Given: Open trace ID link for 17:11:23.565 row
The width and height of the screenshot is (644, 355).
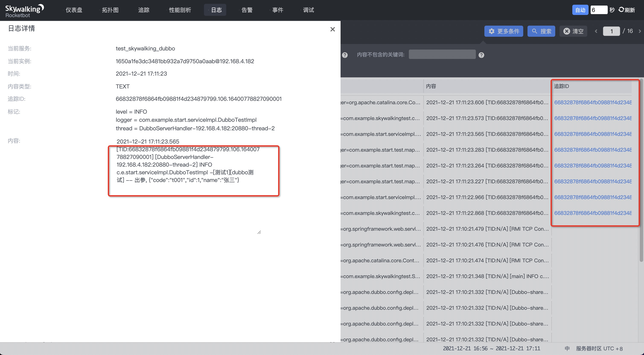Looking at the screenshot, I should (x=593, y=134).
